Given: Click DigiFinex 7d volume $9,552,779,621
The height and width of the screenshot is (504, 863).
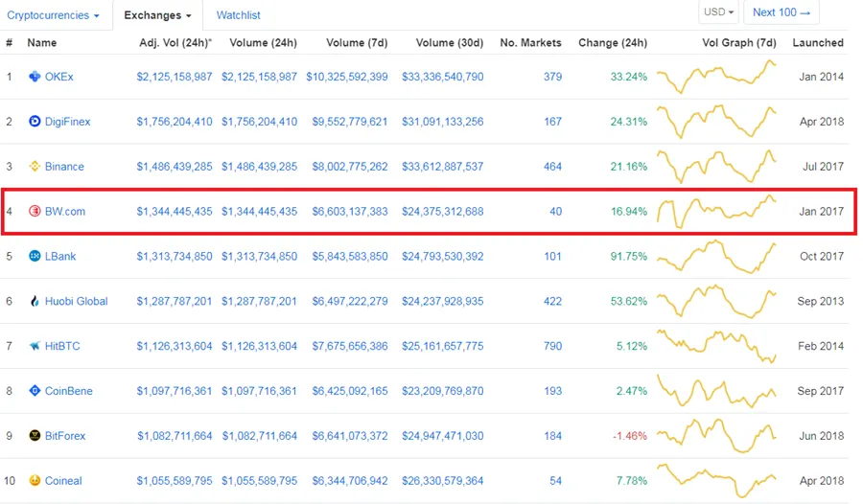Looking at the screenshot, I should point(350,122).
